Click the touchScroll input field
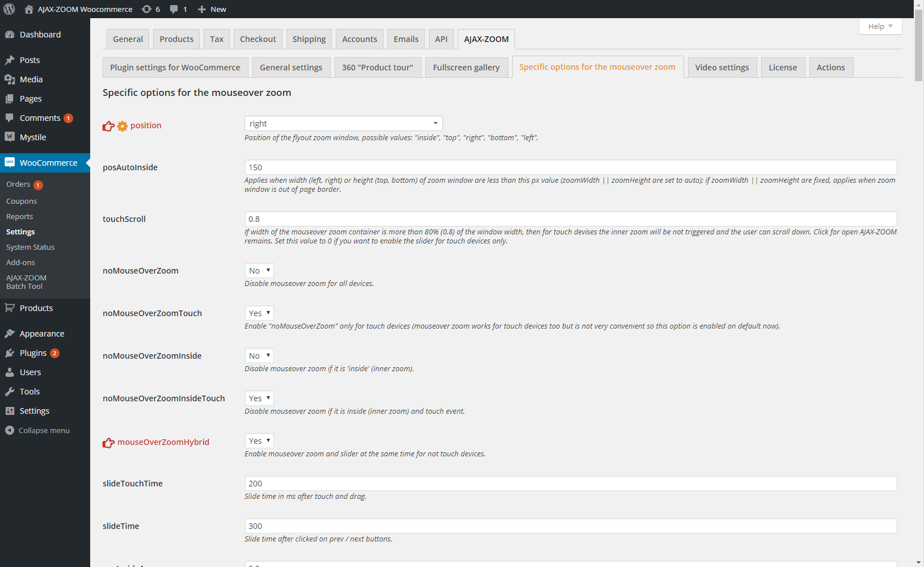This screenshot has height=567, width=924. point(571,219)
